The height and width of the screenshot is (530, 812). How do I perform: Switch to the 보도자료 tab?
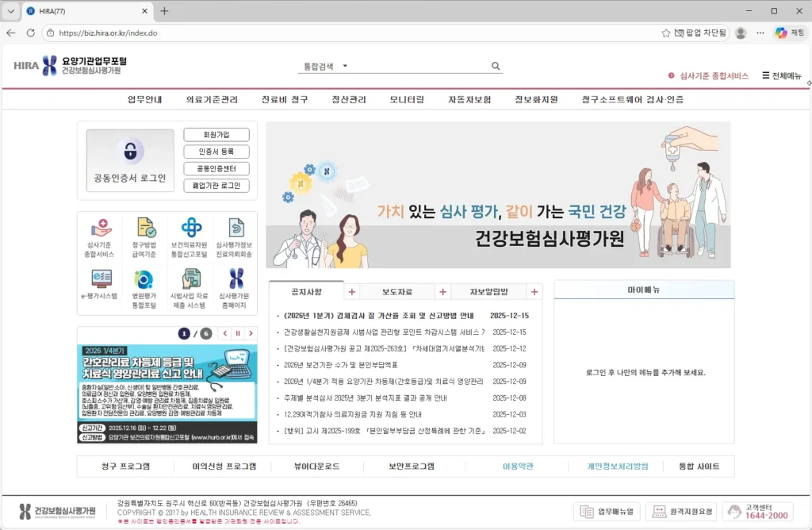coord(400,291)
